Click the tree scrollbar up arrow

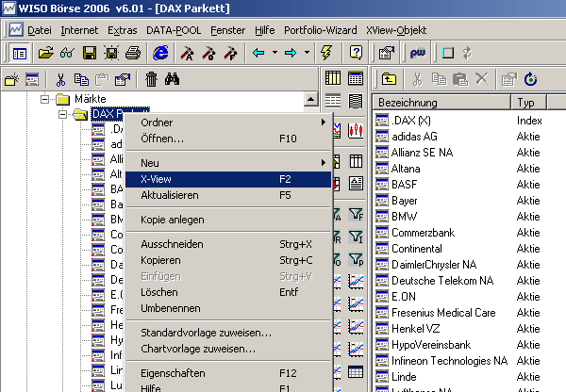[x=310, y=99]
